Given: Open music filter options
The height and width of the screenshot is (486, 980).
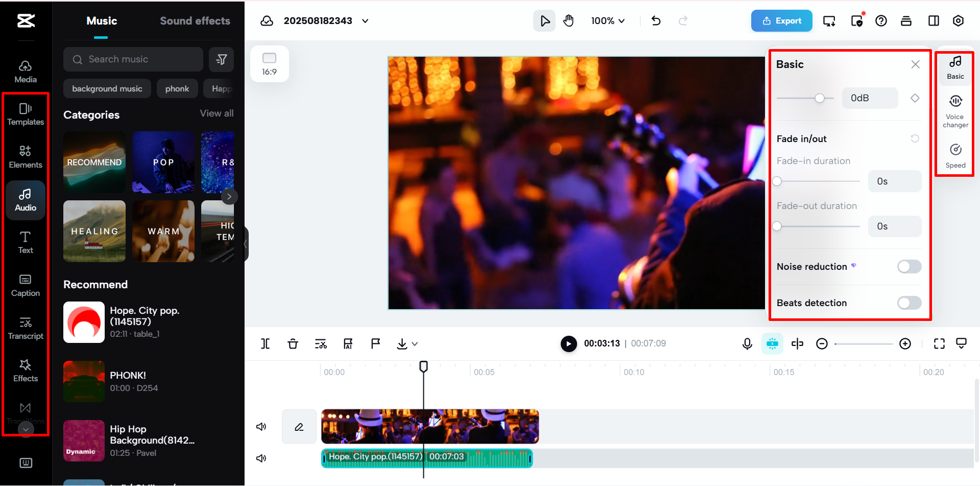Looking at the screenshot, I should point(222,59).
